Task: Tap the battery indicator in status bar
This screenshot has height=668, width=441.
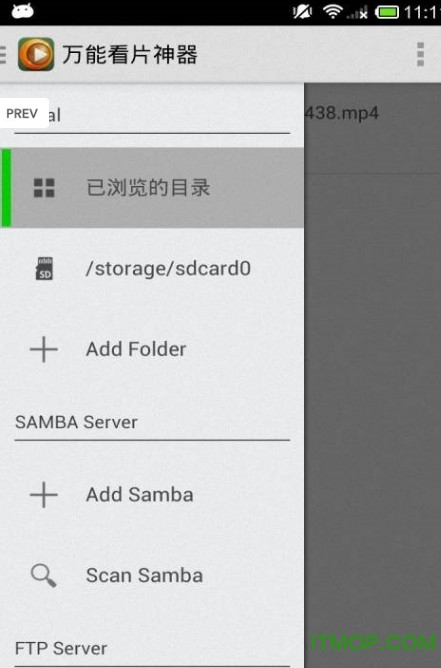Action: (387, 12)
